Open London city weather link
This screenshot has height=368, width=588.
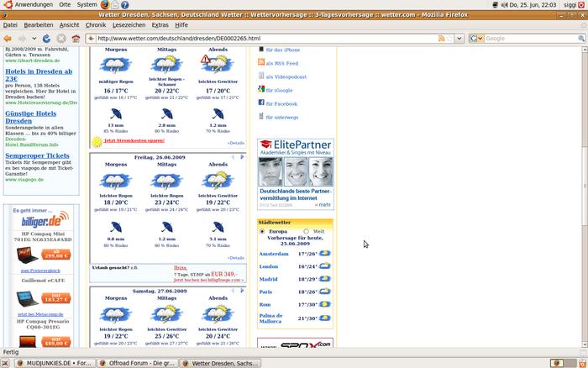pyautogui.click(x=269, y=266)
